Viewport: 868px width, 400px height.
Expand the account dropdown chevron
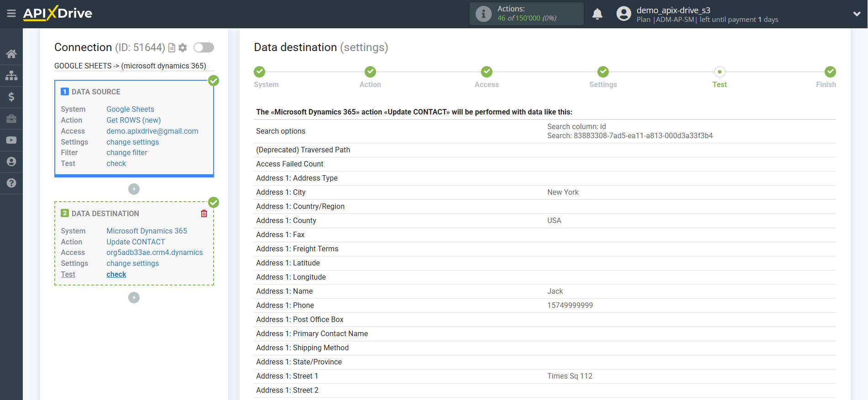click(x=857, y=14)
